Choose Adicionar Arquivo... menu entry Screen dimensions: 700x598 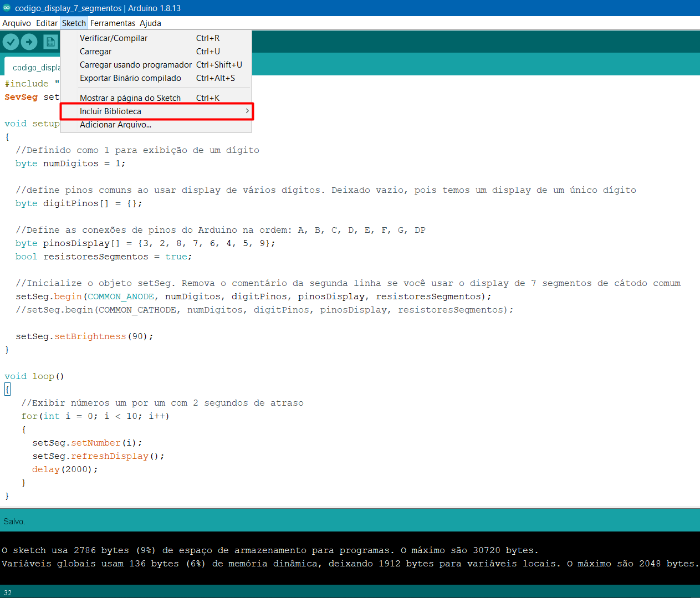115,125
